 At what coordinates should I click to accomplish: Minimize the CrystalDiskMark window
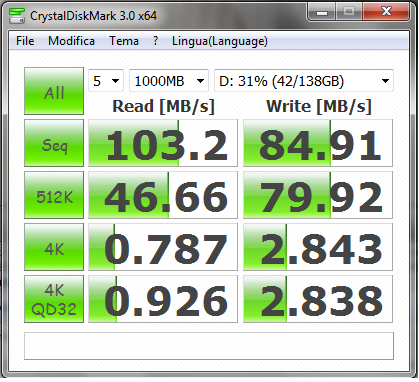pos(322,12)
